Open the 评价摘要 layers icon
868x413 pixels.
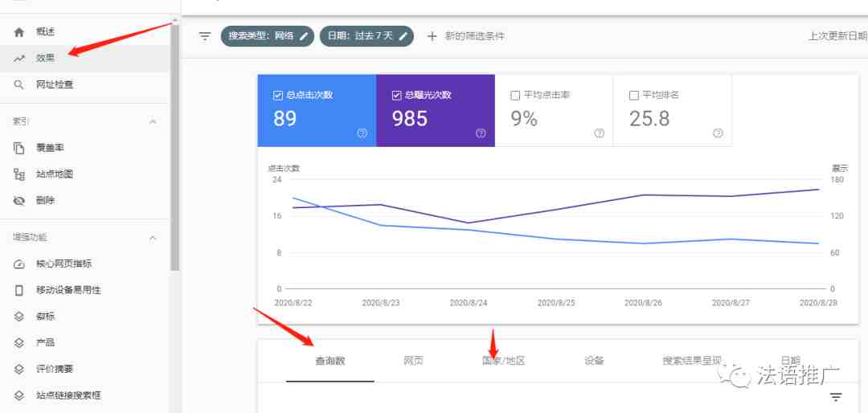tap(19, 369)
